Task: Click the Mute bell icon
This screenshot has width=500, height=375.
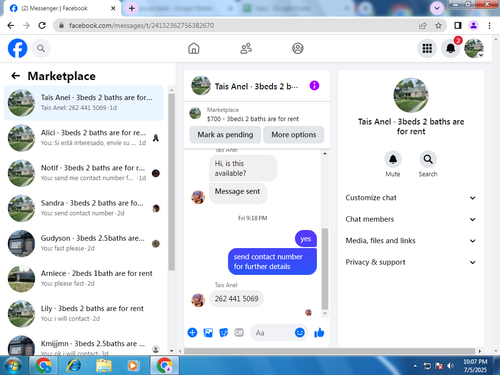Action: pyautogui.click(x=393, y=159)
